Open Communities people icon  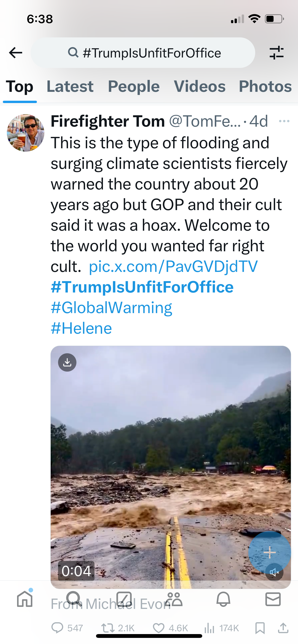174,599
